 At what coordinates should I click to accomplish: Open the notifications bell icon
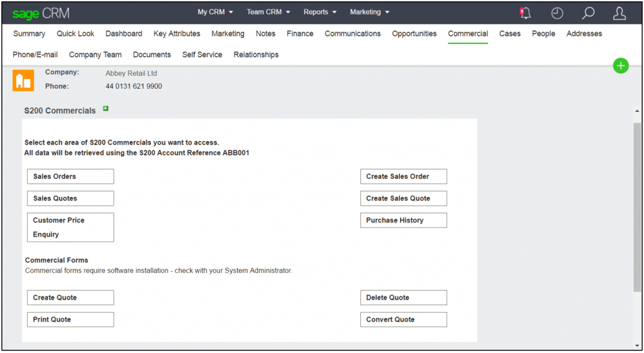(525, 13)
